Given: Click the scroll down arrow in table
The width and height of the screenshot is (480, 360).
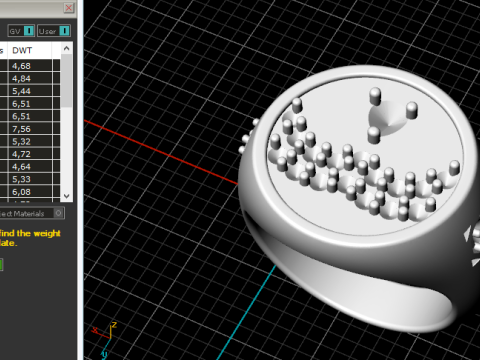Looking at the screenshot, I should (x=67, y=196).
